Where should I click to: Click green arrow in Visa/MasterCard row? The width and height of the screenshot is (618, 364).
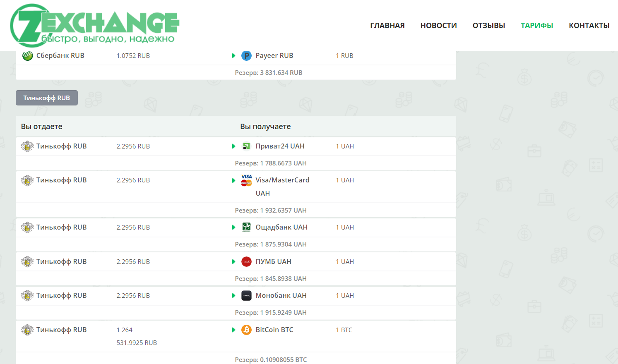(x=233, y=180)
